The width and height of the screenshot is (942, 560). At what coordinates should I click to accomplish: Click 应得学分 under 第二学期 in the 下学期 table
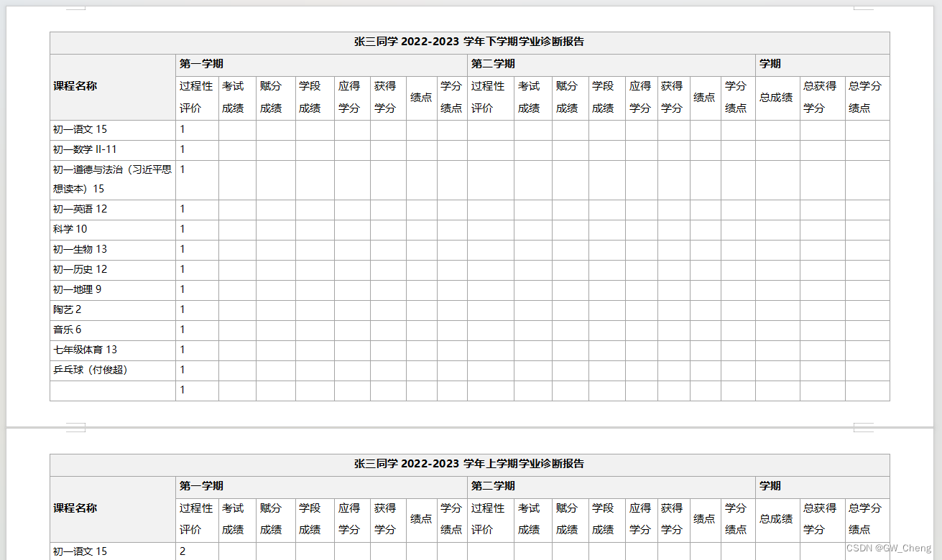[641, 97]
